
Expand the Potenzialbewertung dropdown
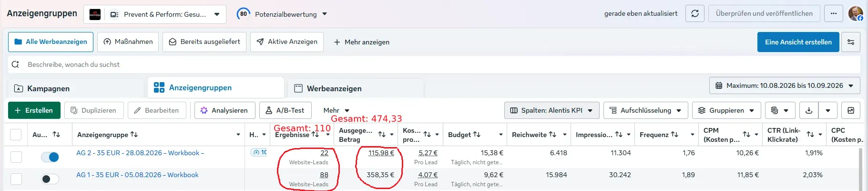[325, 14]
